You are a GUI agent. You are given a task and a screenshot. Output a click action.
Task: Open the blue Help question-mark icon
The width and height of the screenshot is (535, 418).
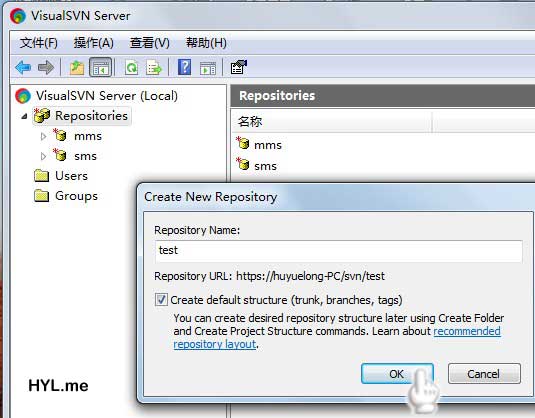coord(185,67)
